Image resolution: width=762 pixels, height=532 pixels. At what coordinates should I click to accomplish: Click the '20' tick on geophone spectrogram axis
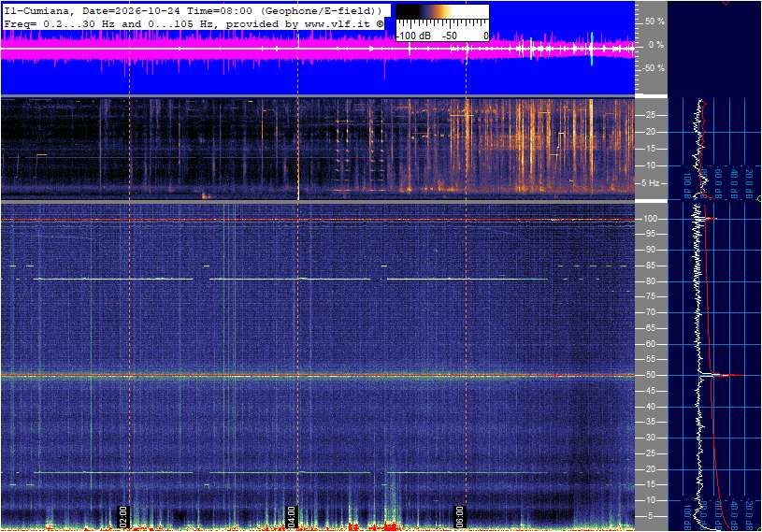click(x=650, y=132)
